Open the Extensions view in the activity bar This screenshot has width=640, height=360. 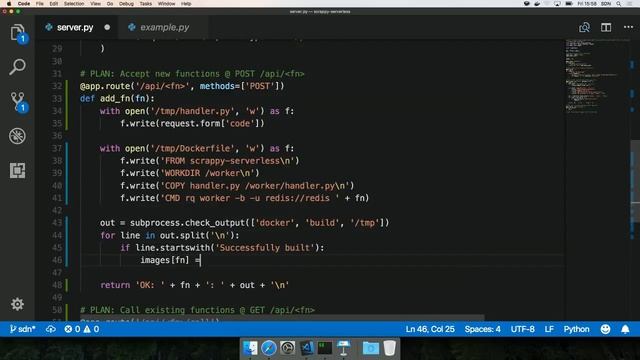coord(17,170)
